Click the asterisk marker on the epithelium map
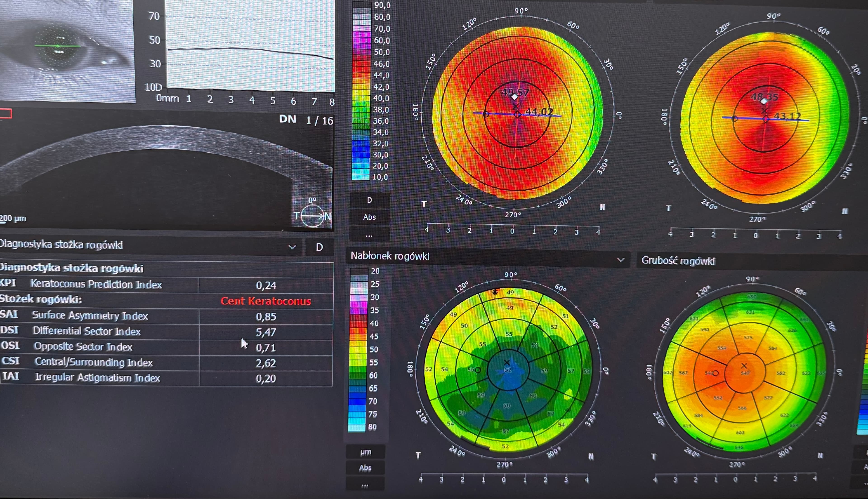The height and width of the screenshot is (499, 868). [x=495, y=292]
